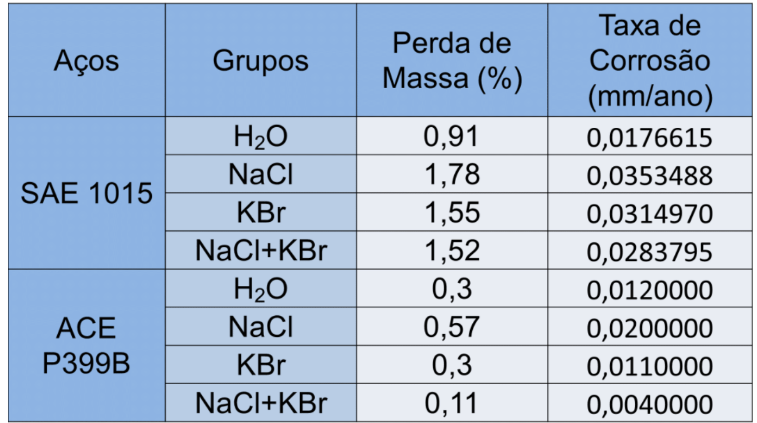Click the SAE 1015 steel cell
Viewport: 757px width, 423px height.
(x=86, y=193)
